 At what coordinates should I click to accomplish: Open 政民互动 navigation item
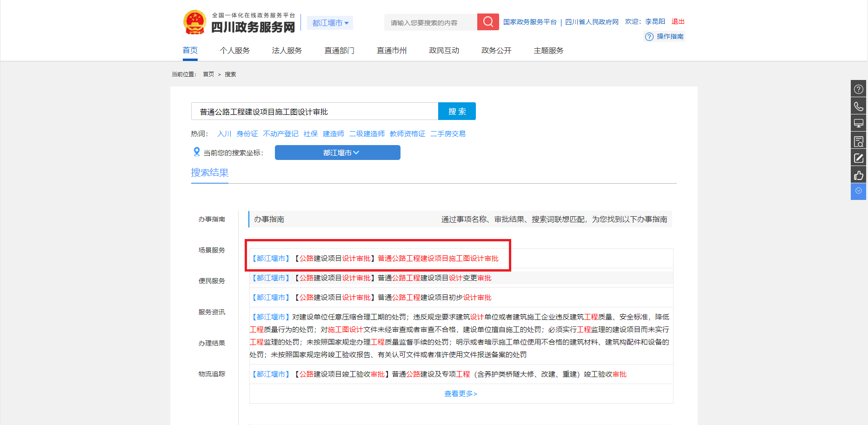point(444,50)
